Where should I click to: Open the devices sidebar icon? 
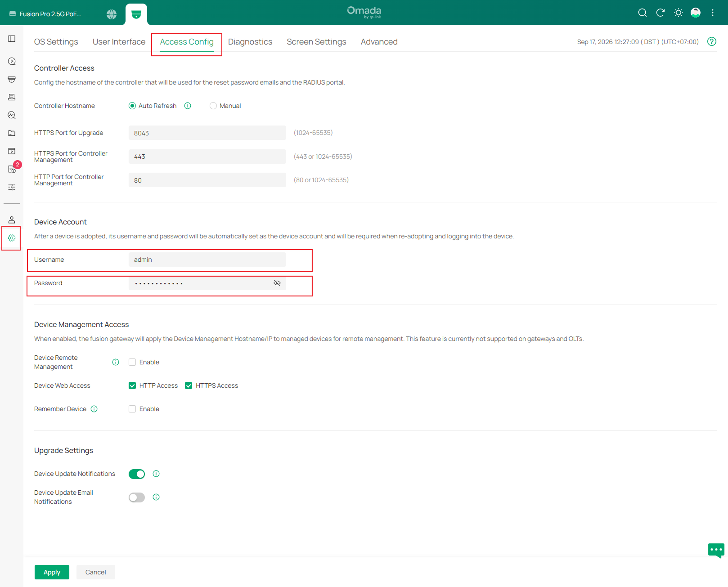pyautogui.click(x=12, y=79)
